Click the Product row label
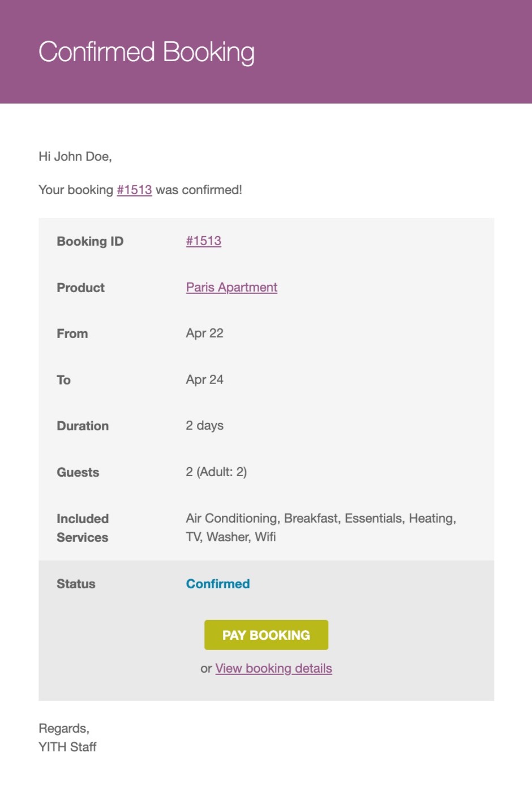532x795 pixels. (80, 288)
